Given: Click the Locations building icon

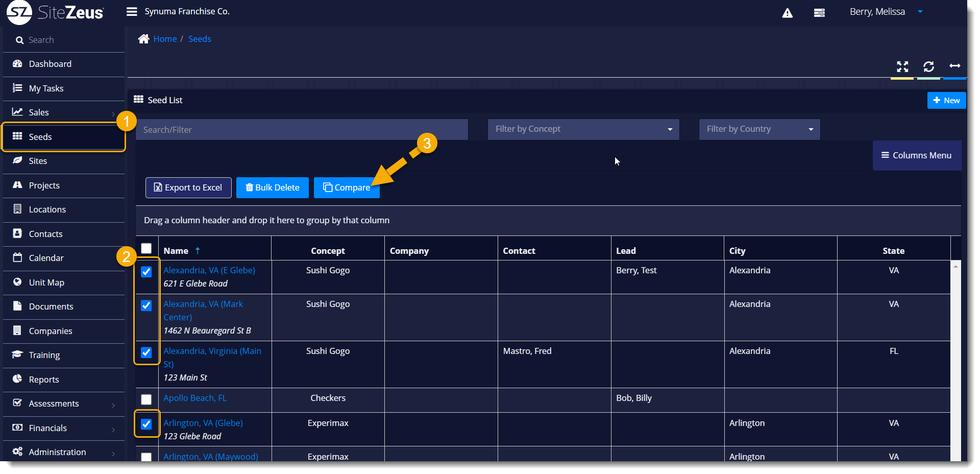Looking at the screenshot, I should tap(17, 209).
